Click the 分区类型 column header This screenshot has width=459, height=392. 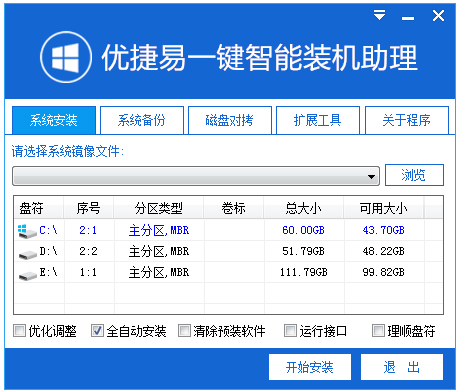pyautogui.click(x=159, y=208)
